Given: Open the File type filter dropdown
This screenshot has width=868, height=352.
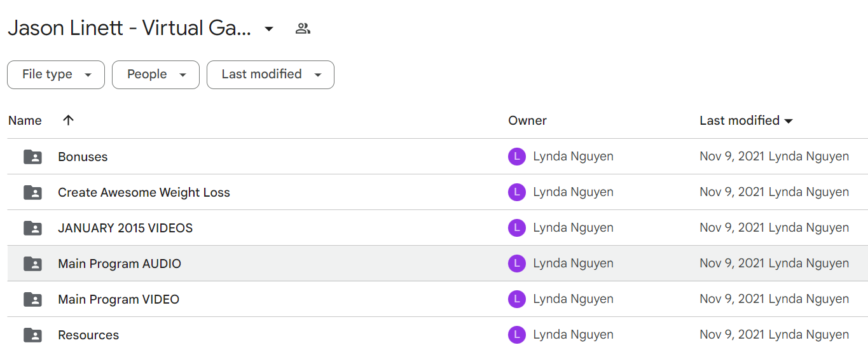Looking at the screenshot, I should click(x=56, y=74).
